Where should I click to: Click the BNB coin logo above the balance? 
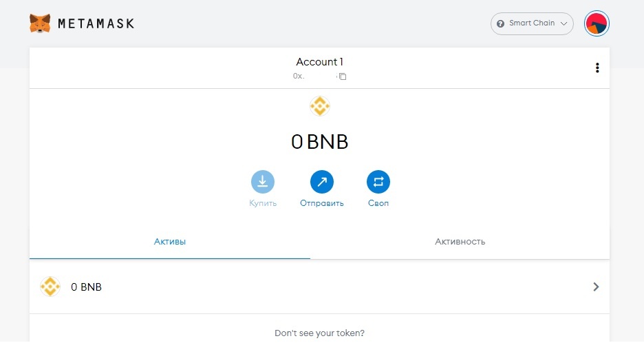click(320, 107)
